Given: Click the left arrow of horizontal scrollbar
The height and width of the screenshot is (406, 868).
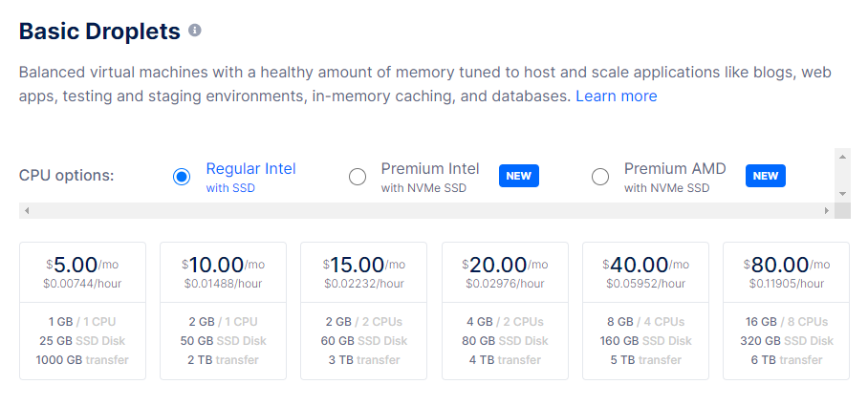Looking at the screenshot, I should click(x=27, y=211).
